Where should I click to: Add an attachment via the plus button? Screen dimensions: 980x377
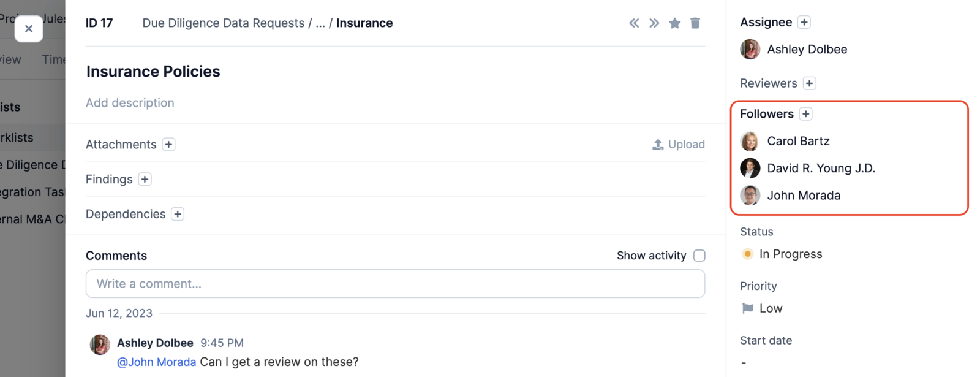pos(168,145)
